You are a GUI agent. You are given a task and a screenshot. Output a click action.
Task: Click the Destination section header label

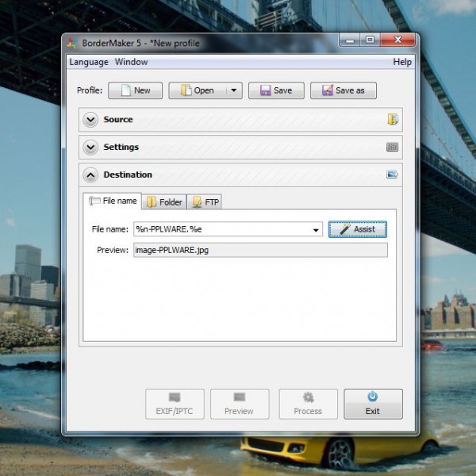click(128, 175)
